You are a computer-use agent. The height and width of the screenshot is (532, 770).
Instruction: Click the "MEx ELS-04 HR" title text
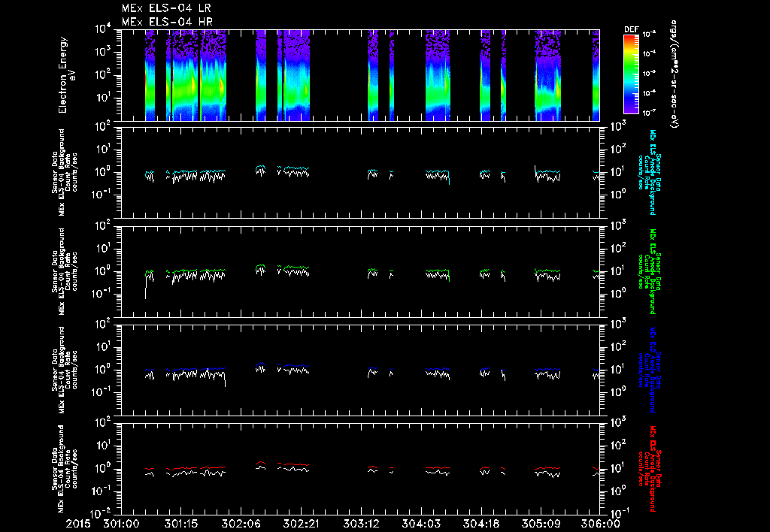tap(167, 22)
